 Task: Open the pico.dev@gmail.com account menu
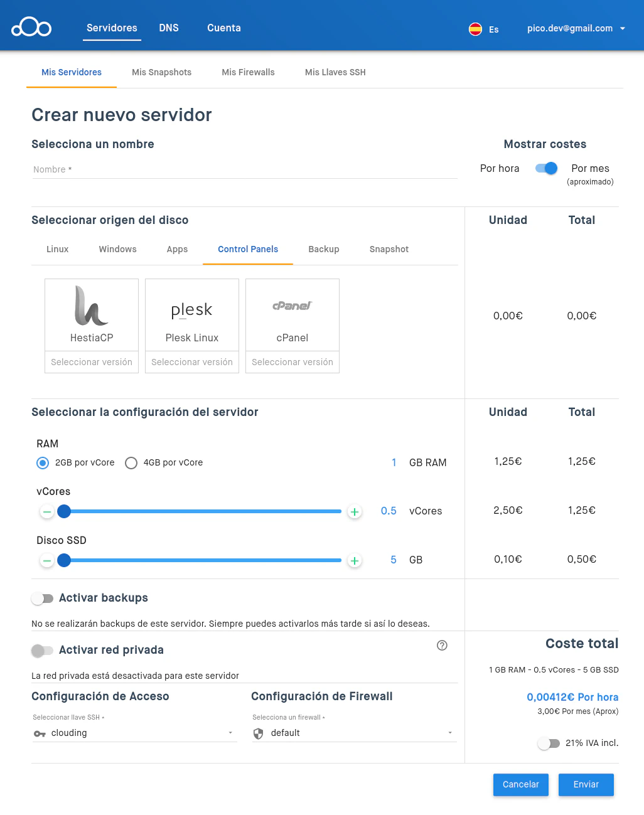click(576, 28)
